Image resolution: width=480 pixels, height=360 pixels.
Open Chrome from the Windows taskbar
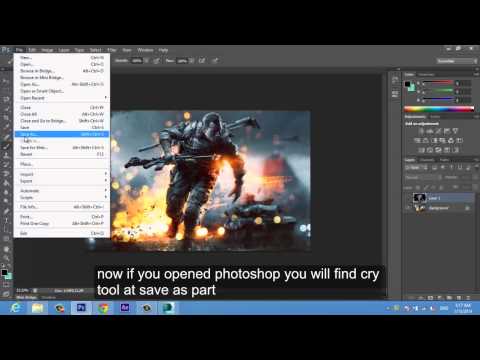[103, 308]
